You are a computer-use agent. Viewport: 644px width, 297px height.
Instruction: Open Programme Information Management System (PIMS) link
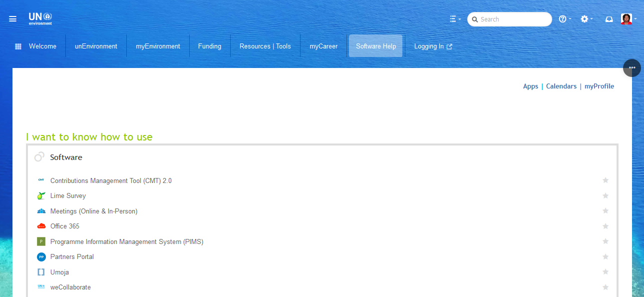click(x=127, y=242)
